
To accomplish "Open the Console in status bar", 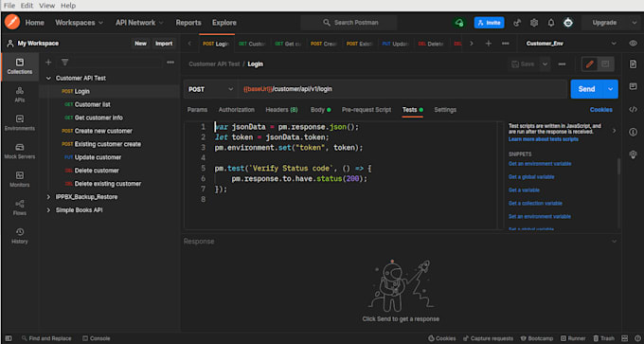I will tap(97, 338).
